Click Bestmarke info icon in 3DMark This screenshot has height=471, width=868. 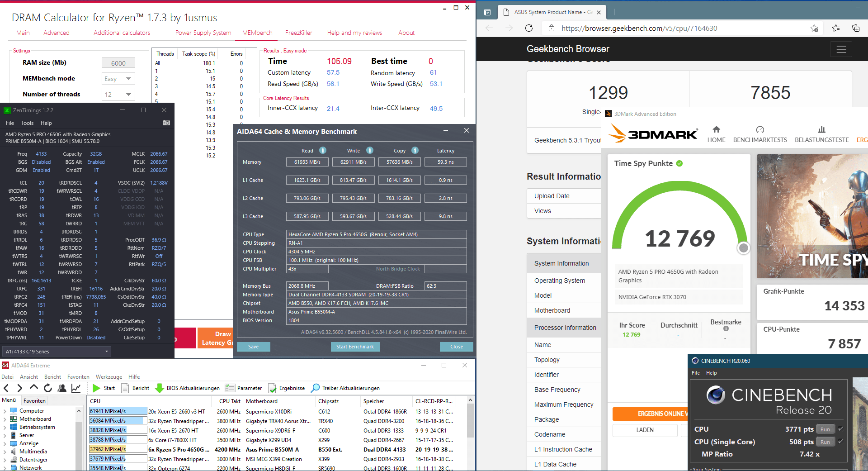726,329
